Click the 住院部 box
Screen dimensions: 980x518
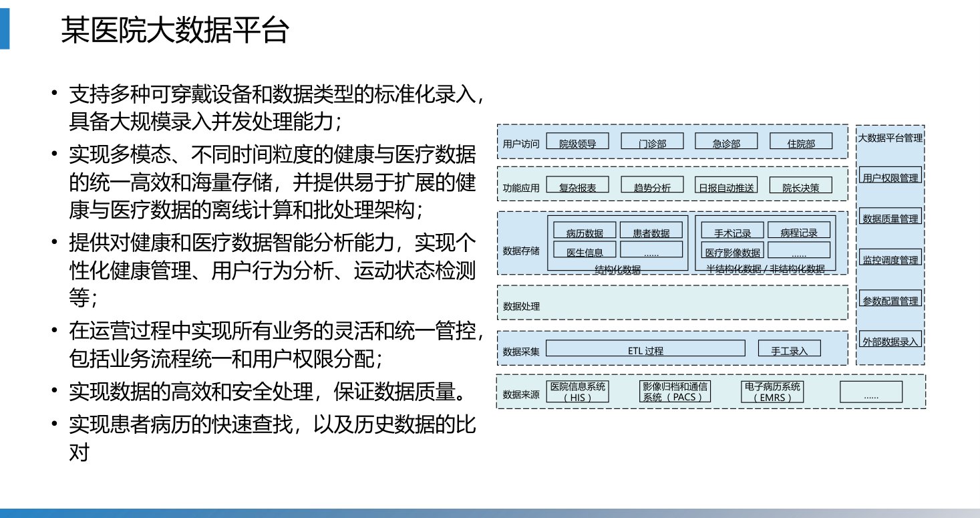pyautogui.click(x=801, y=141)
